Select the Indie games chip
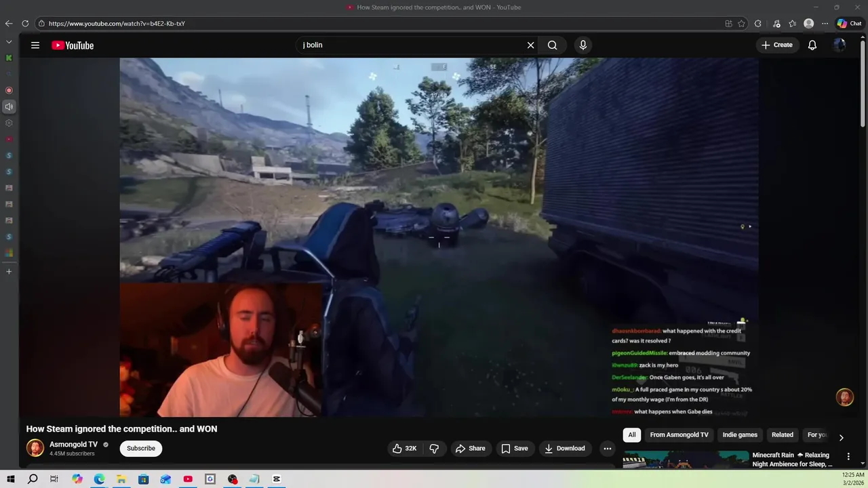 (740, 435)
